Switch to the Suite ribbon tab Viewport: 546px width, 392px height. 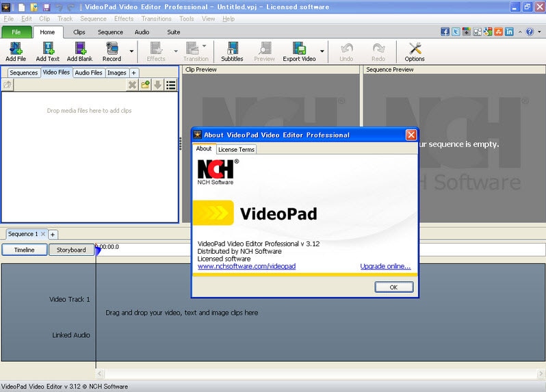[x=173, y=32]
